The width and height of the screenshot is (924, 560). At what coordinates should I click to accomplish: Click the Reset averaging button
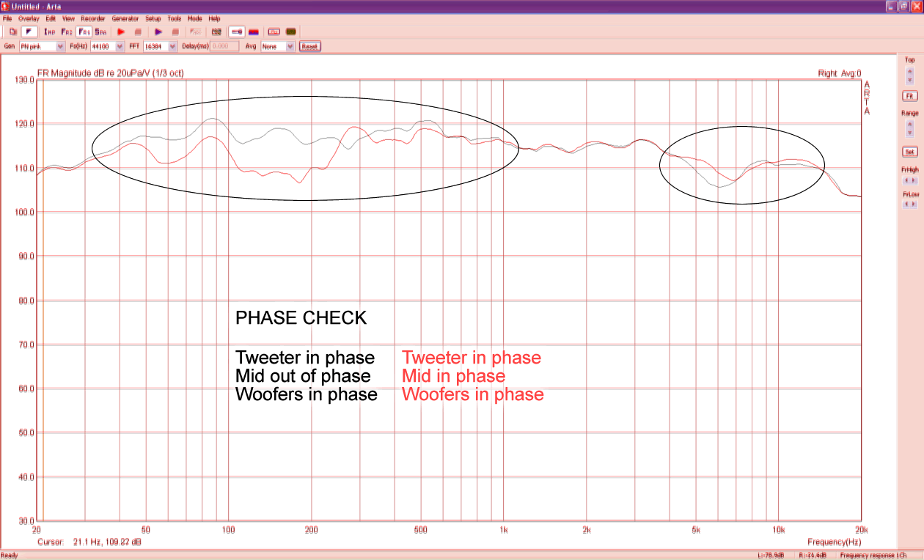pos(310,46)
